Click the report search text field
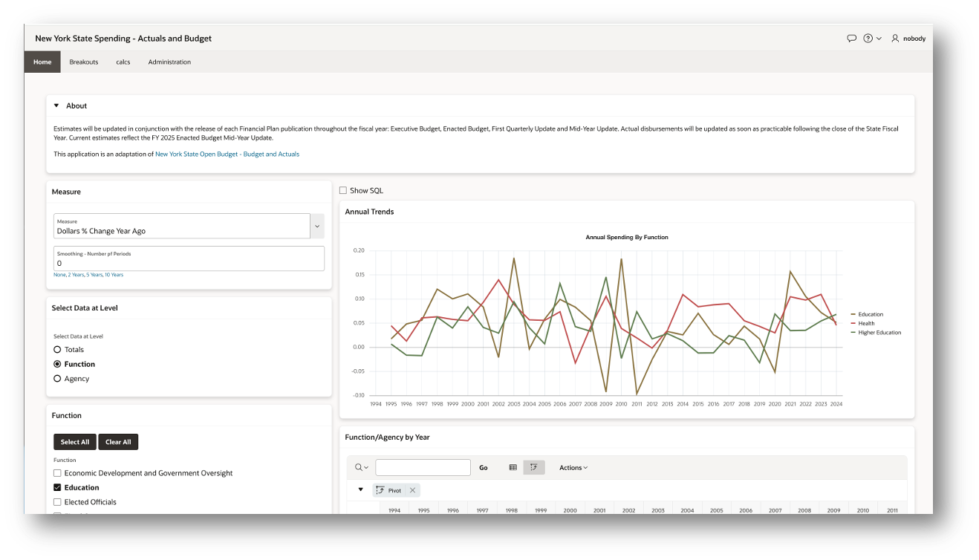979x560 pixels. click(423, 467)
